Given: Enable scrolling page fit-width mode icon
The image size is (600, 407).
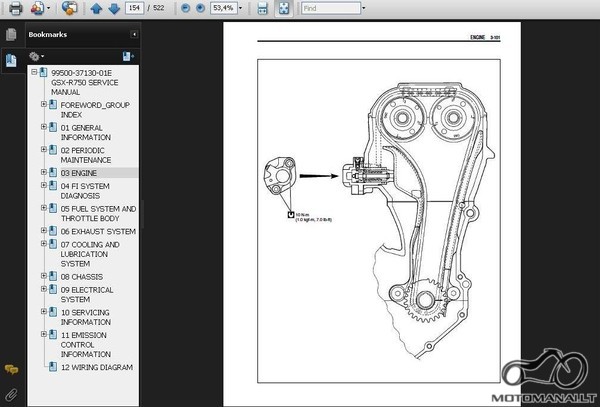Looking at the screenshot, I should click(262, 8).
